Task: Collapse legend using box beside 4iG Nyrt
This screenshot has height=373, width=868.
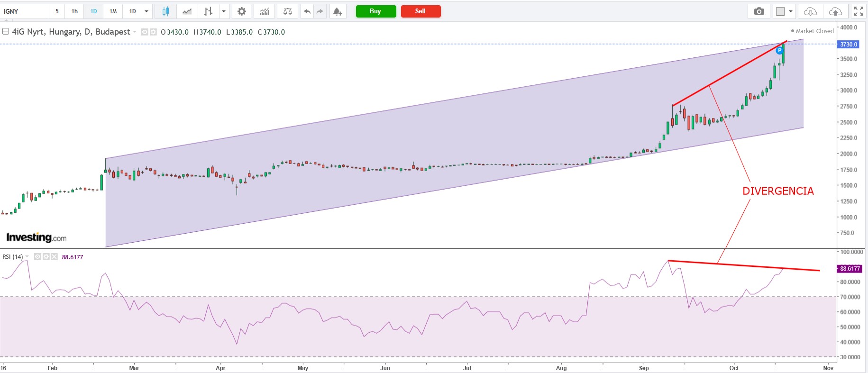Action: [x=6, y=32]
